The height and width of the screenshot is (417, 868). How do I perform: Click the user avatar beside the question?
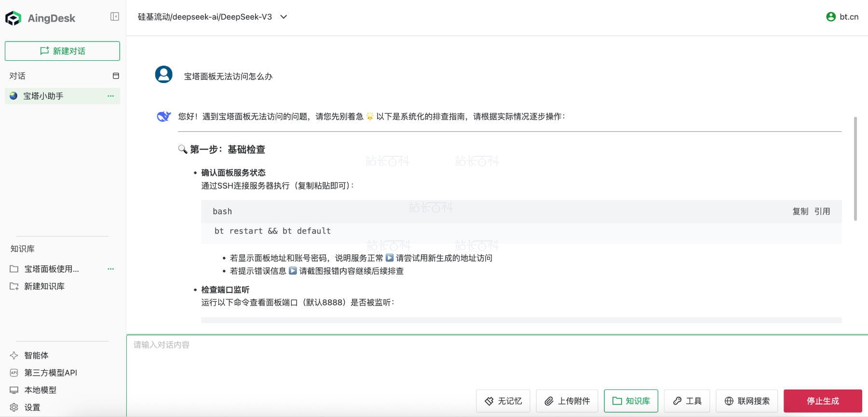pyautogui.click(x=163, y=74)
